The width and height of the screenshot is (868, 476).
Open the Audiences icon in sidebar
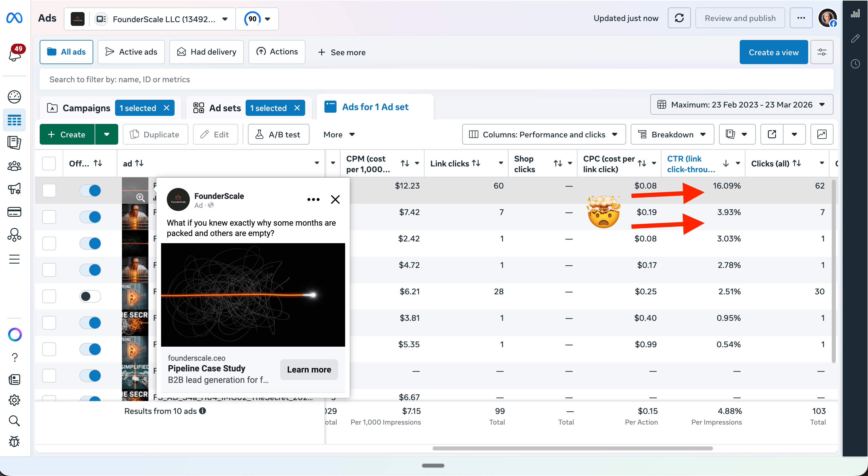coord(14,166)
